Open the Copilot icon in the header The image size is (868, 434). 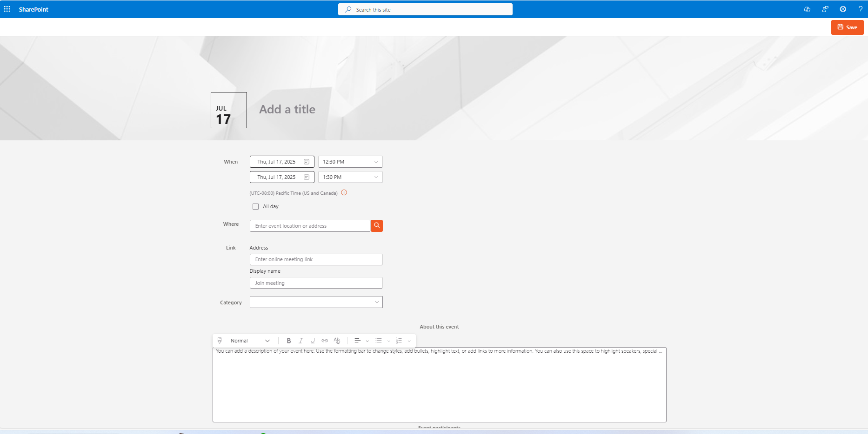click(807, 9)
